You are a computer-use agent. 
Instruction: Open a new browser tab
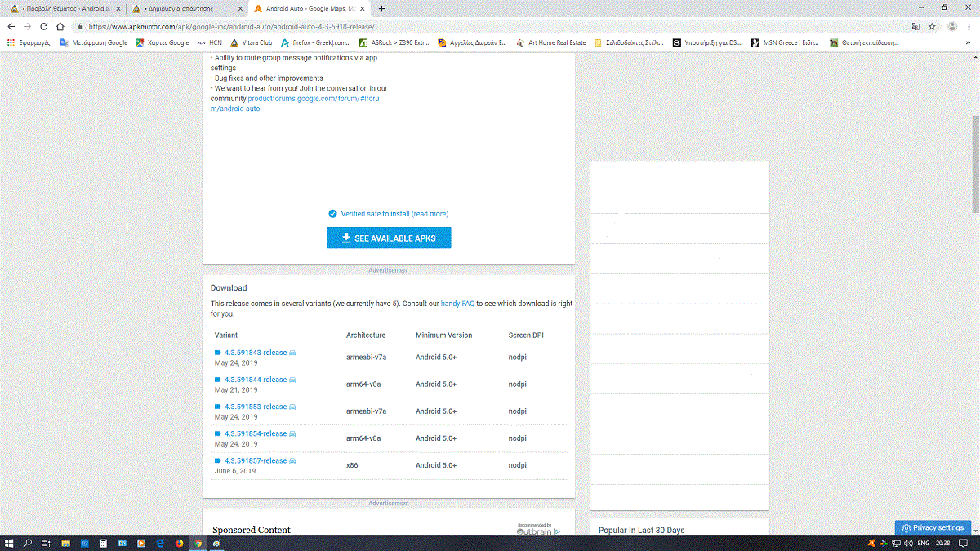381,8
